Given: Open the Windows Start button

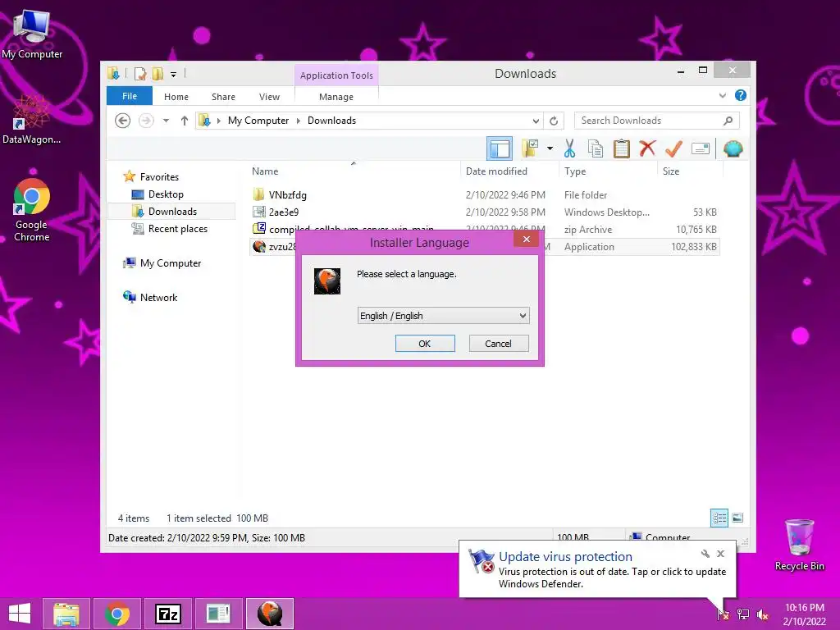Looking at the screenshot, I should click(20, 614).
